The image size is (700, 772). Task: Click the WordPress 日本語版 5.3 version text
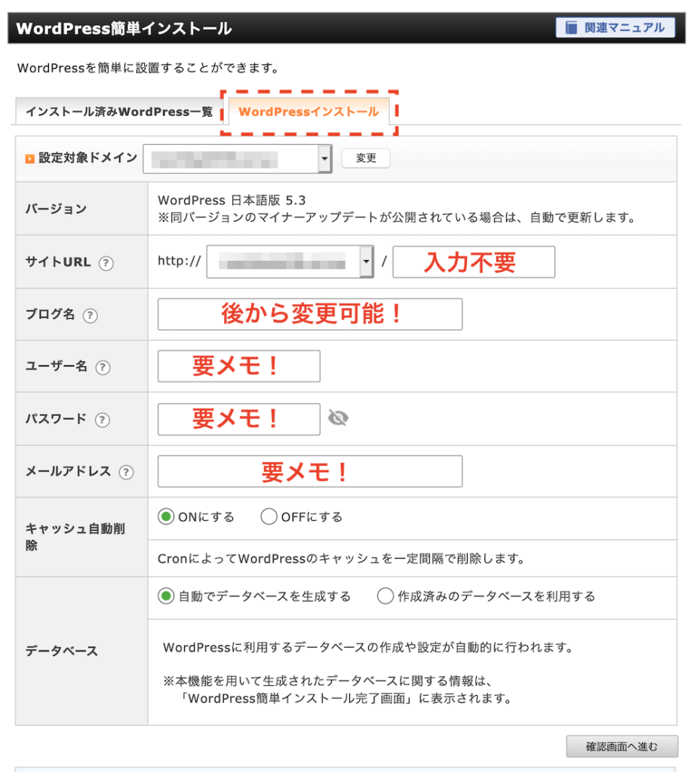click(x=232, y=201)
